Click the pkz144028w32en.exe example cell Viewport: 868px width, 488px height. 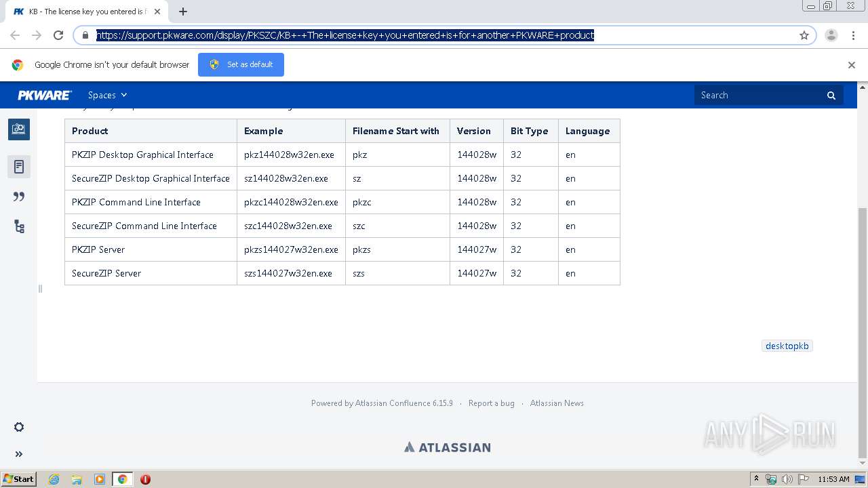[291, 155]
